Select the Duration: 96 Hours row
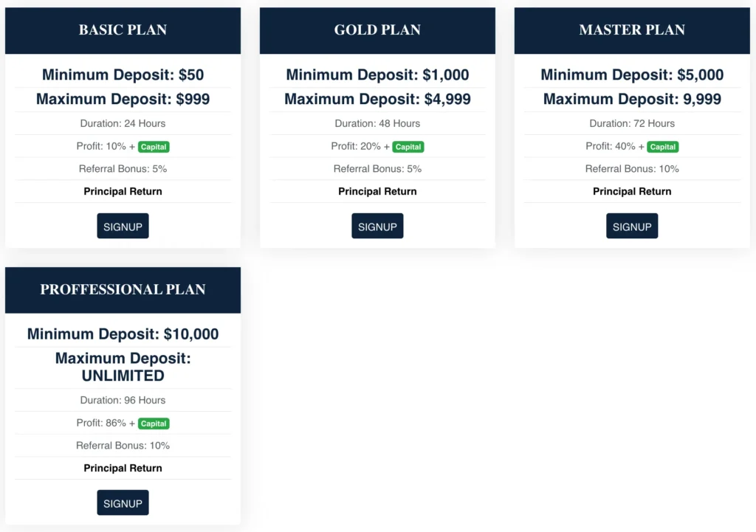 (123, 400)
